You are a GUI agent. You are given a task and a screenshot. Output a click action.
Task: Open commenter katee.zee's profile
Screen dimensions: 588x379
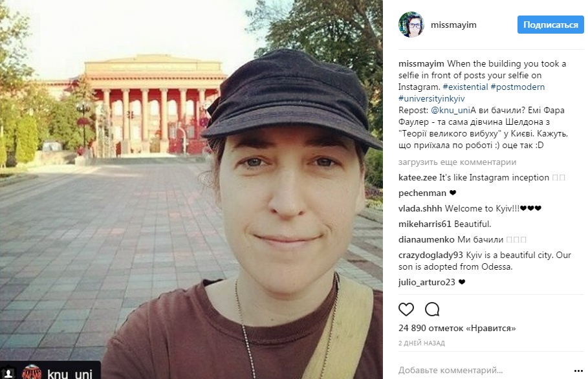point(417,177)
